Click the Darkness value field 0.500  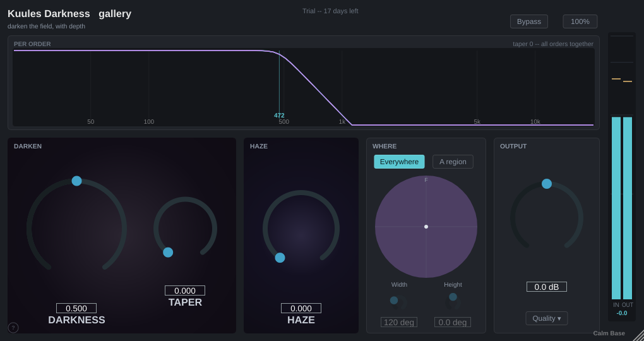pos(76,308)
